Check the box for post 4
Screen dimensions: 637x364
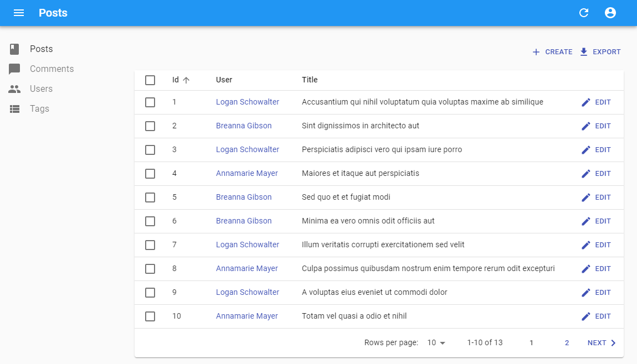(x=150, y=174)
